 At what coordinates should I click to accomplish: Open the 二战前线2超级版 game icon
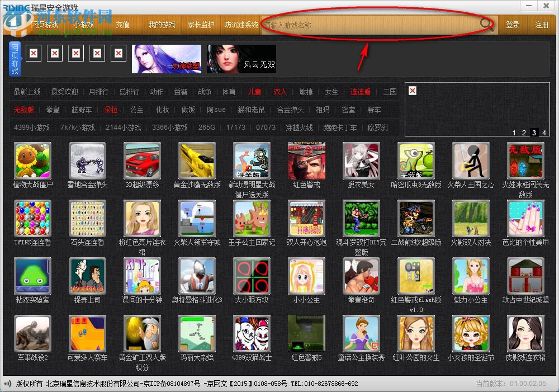tap(416, 218)
